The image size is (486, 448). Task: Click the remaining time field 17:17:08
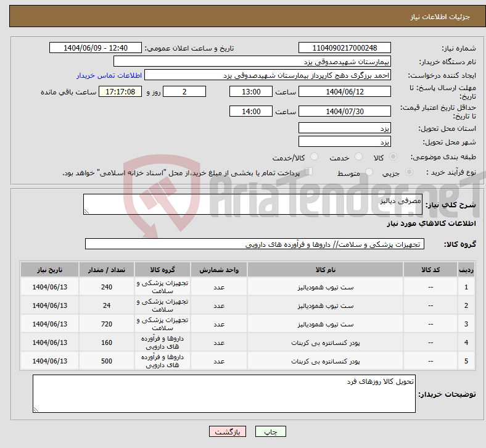120,91
